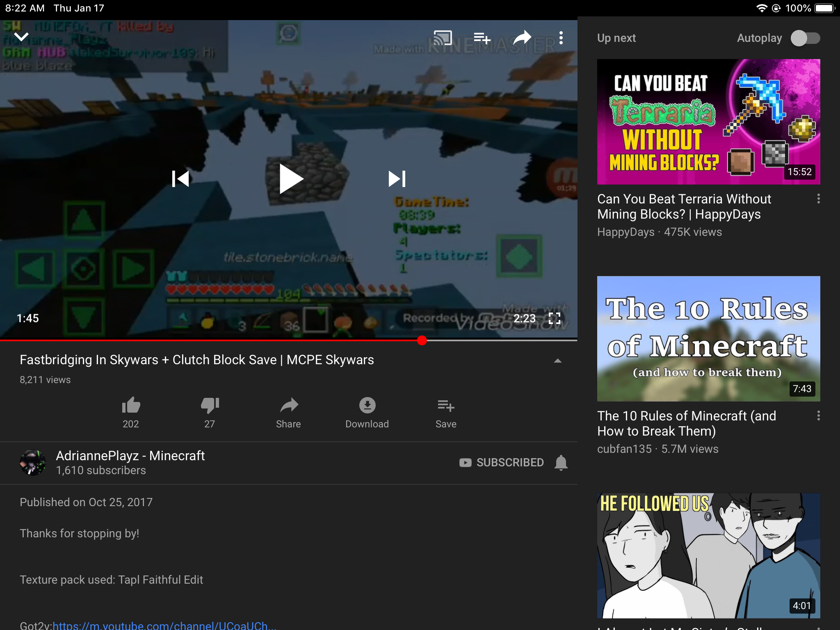
Task: Open the Got2y channel link in the description
Action: pyautogui.click(x=164, y=625)
